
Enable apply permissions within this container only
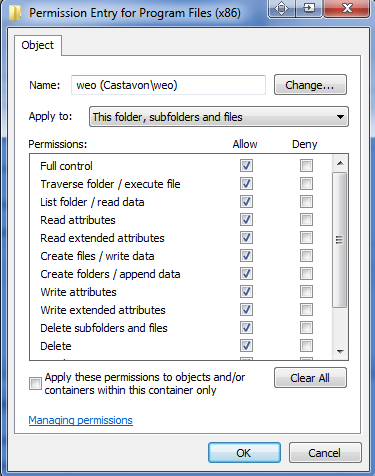[35, 383]
